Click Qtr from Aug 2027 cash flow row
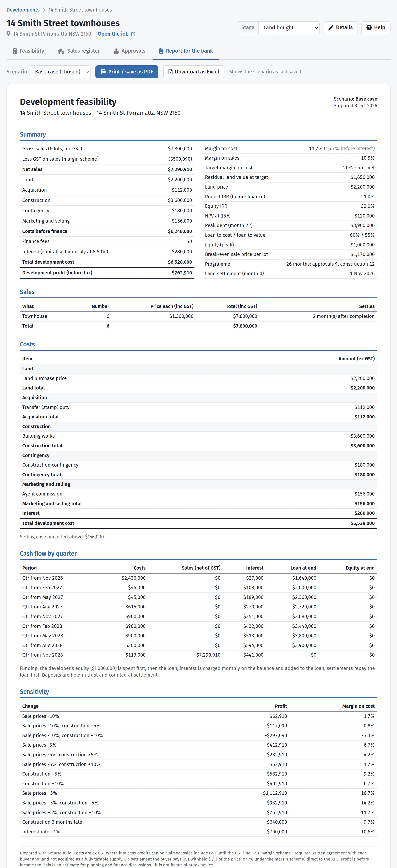Image resolution: width=397 pixels, height=868 pixels. [x=198, y=607]
